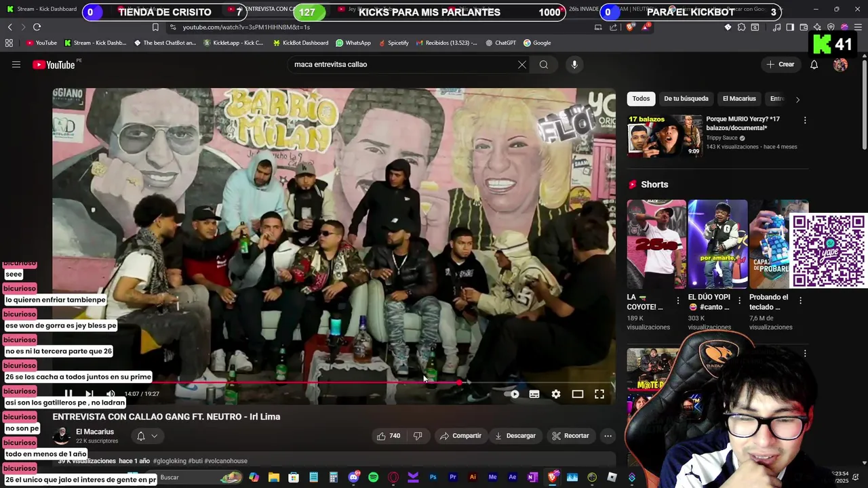868x488 pixels.
Task: Skip to next video
Action: (89, 394)
